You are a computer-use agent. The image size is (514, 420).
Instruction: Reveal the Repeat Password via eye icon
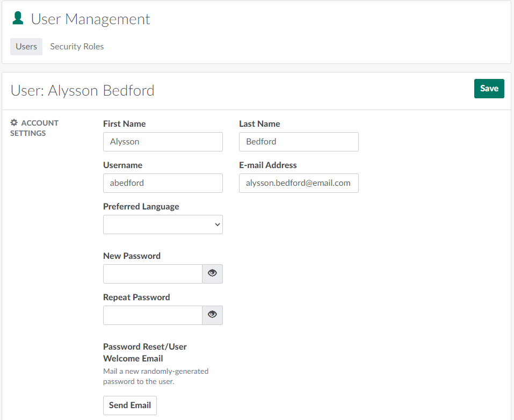tap(212, 315)
